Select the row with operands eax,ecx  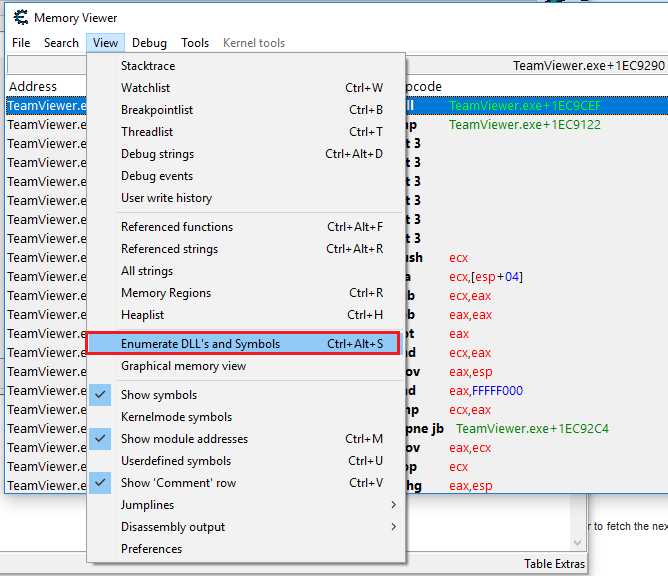(x=537, y=448)
